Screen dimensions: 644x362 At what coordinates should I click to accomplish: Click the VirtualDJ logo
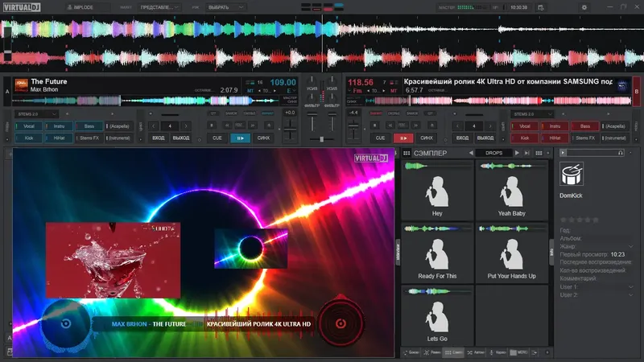[x=22, y=7]
